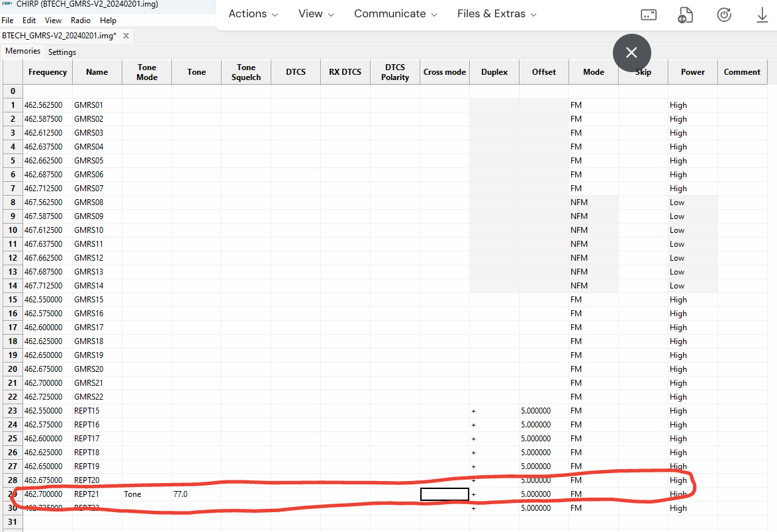Image resolution: width=777 pixels, height=532 pixels.
Task: Click the Tone Squelch column header
Action: point(246,72)
